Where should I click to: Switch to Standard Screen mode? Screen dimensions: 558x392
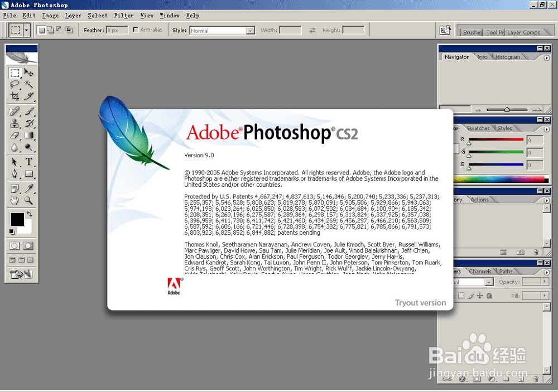click(12, 260)
